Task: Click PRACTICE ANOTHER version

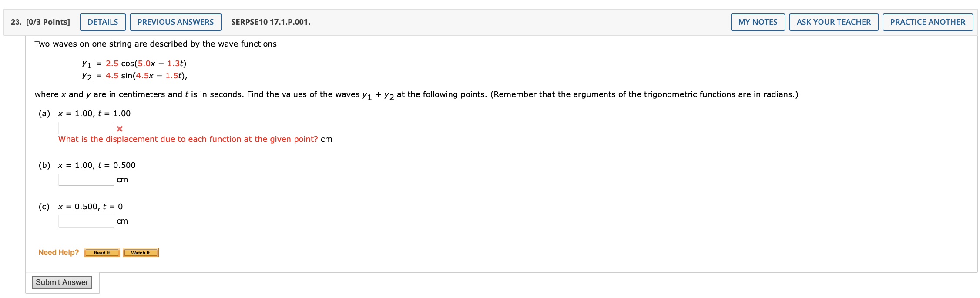Action: point(928,22)
